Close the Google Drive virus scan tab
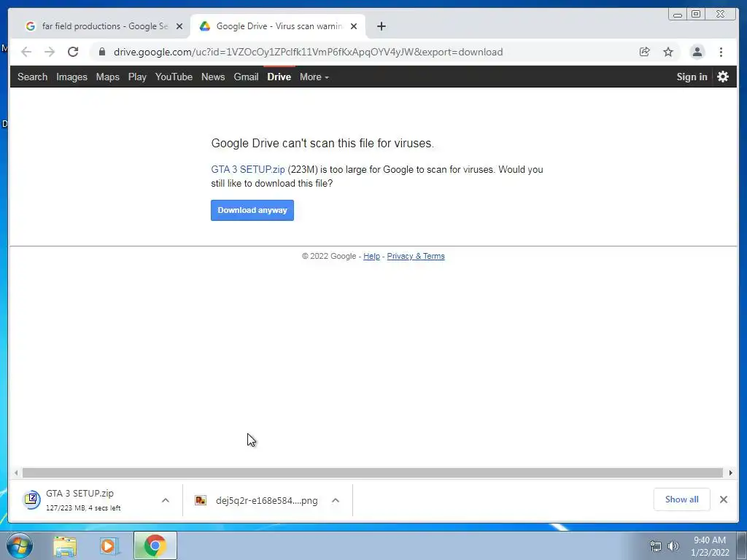The image size is (747, 560). tap(354, 26)
